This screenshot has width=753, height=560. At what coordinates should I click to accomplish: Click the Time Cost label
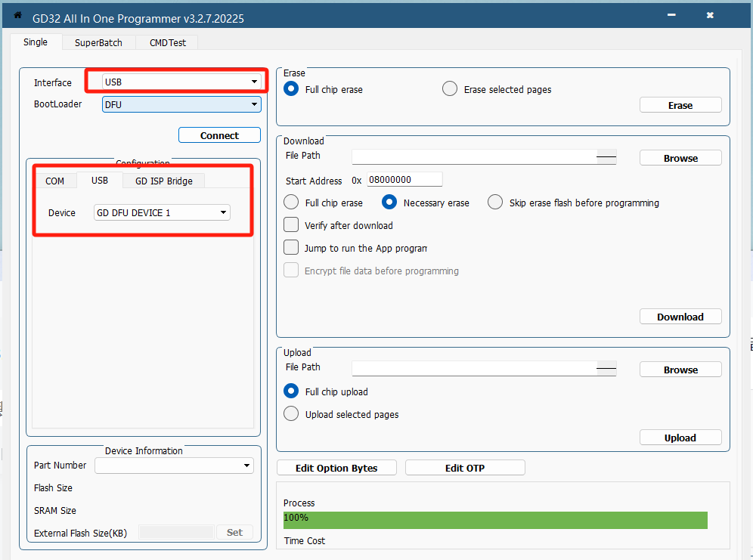305,541
